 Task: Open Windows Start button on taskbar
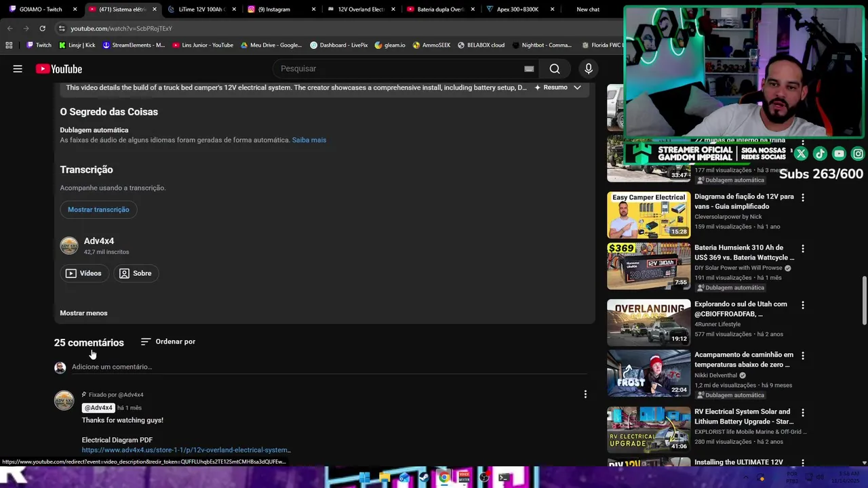coord(365,477)
